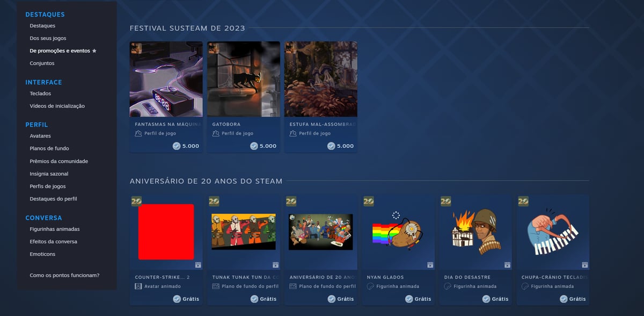The width and height of the screenshot is (644, 316).
Task: Click the 5.000 price on Estufa Mal-Assombrada card
Action: coord(346,146)
